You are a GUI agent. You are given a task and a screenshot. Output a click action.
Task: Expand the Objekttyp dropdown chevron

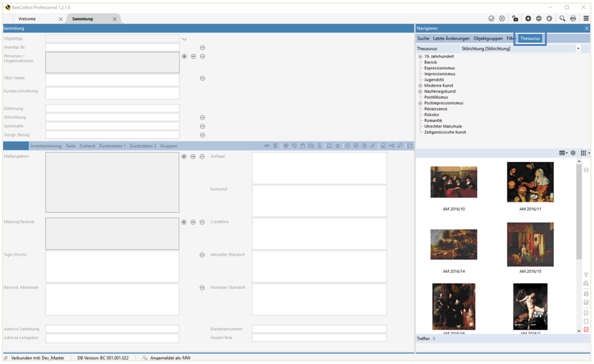(184, 39)
